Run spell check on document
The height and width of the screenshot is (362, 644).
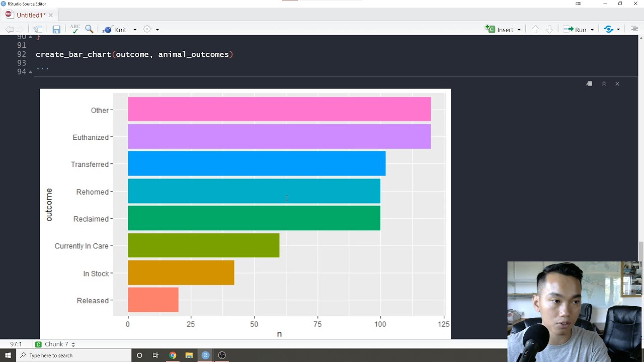pyautogui.click(x=74, y=29)
